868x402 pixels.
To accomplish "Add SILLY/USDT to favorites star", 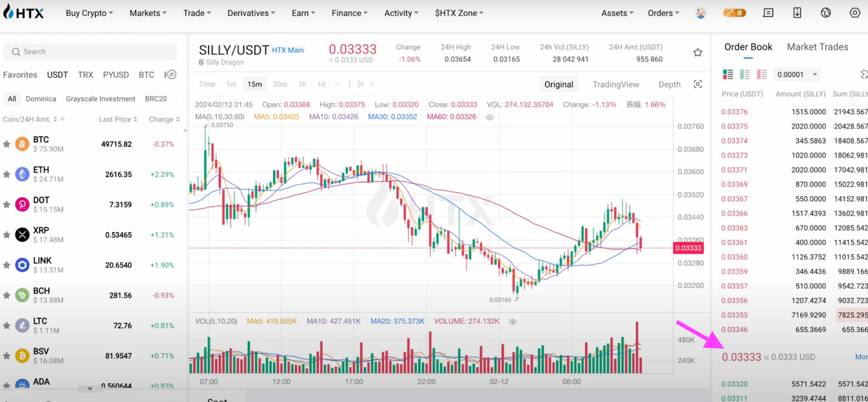I will 698,53.
